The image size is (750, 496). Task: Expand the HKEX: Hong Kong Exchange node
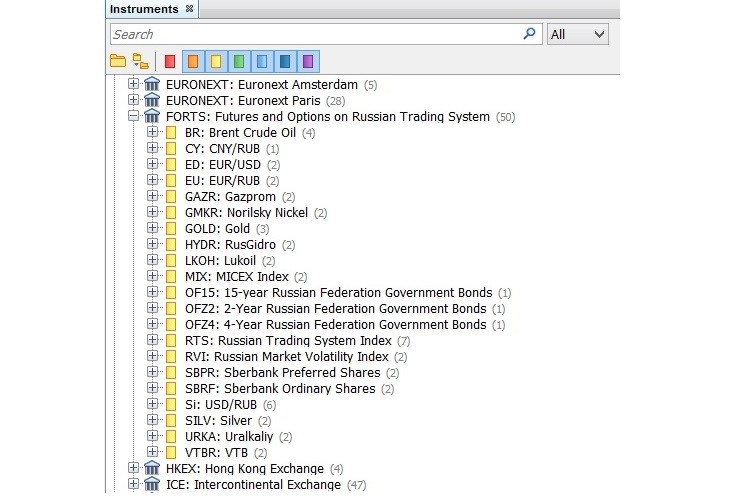point(133,468)
